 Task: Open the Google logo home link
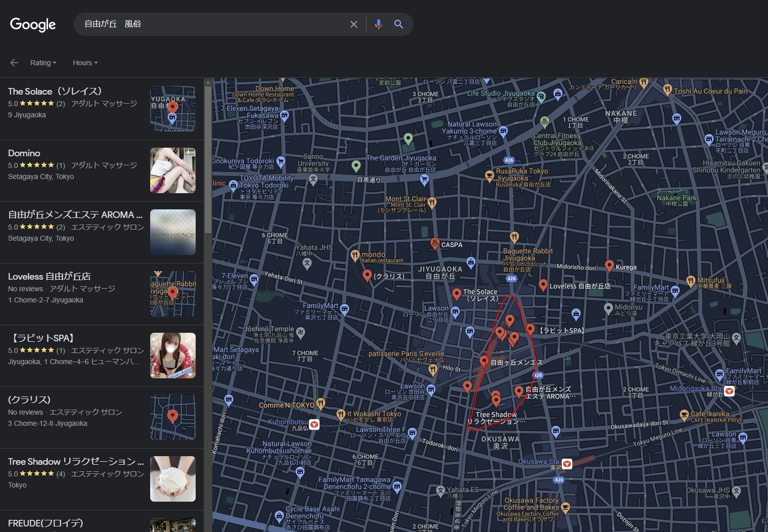coord(33,24)
